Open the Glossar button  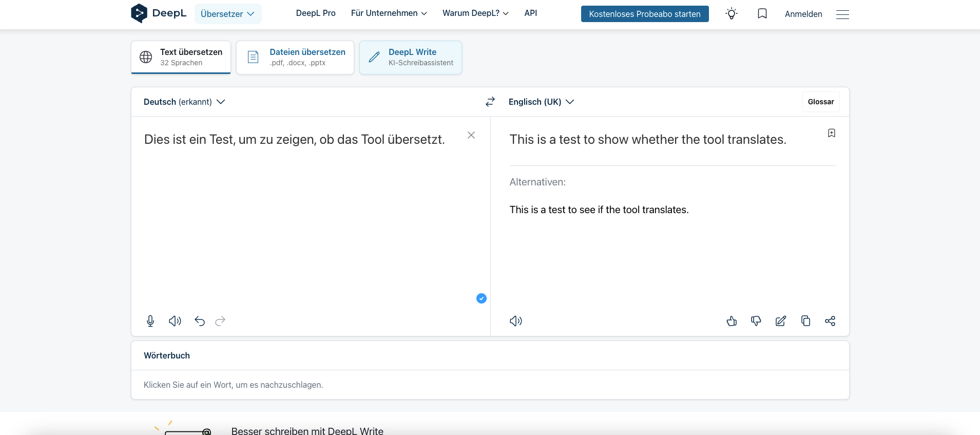click(821, 102)
